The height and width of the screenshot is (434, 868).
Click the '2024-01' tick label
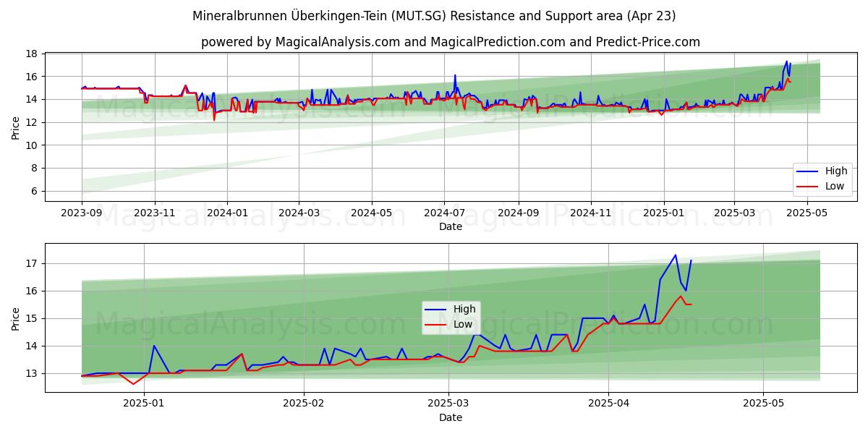tap(227, 213)
